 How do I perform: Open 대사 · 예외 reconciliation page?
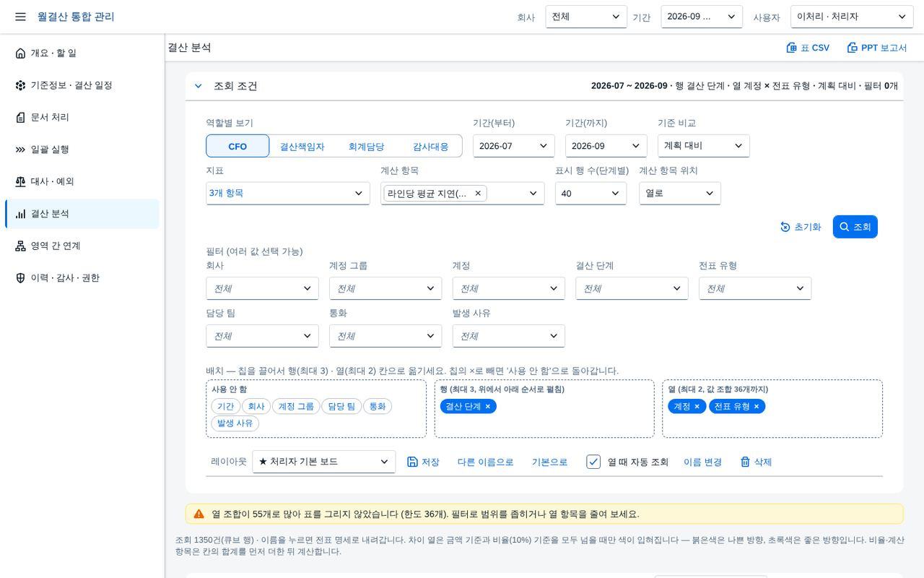(82, 181)
